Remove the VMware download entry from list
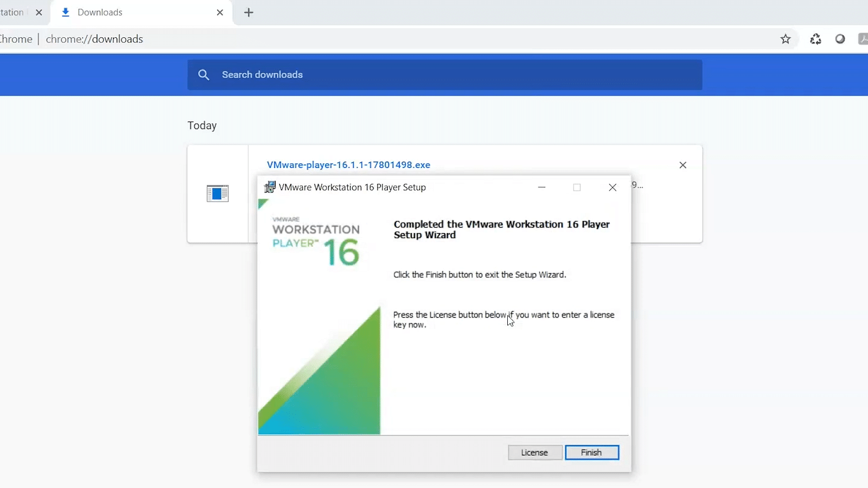868x488 pixels. tap(683, 165)
